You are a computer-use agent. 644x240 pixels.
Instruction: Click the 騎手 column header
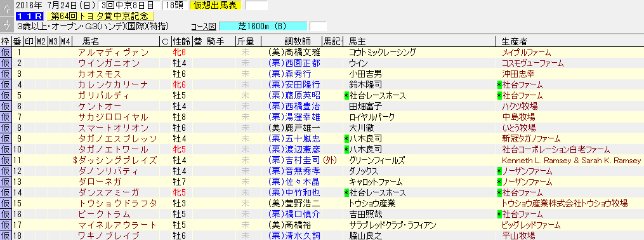216,41
